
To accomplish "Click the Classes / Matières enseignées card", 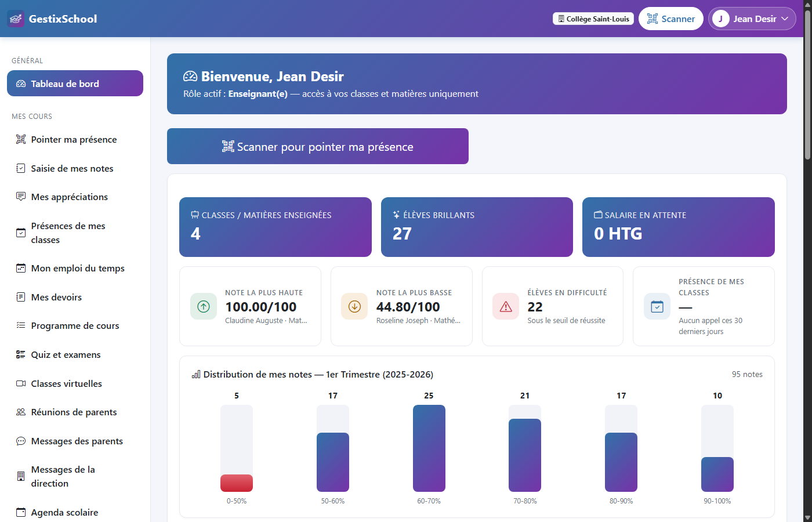I will pyautogui.click(x=275, y=227).
